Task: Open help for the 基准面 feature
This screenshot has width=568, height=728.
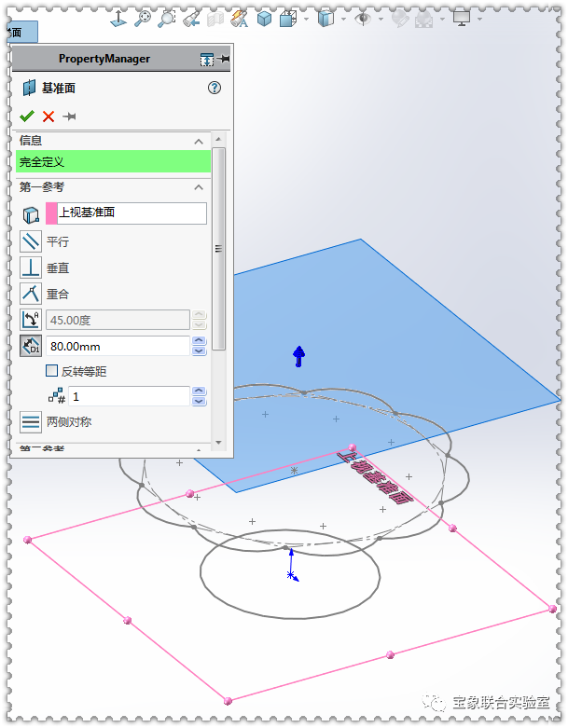Action: tap(215, 89)
